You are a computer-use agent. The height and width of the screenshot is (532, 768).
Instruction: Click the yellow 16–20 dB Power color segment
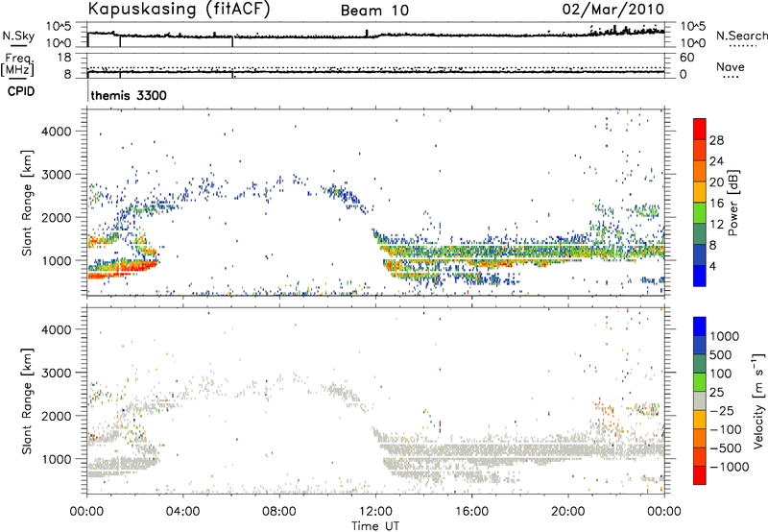tap(700, 192)
